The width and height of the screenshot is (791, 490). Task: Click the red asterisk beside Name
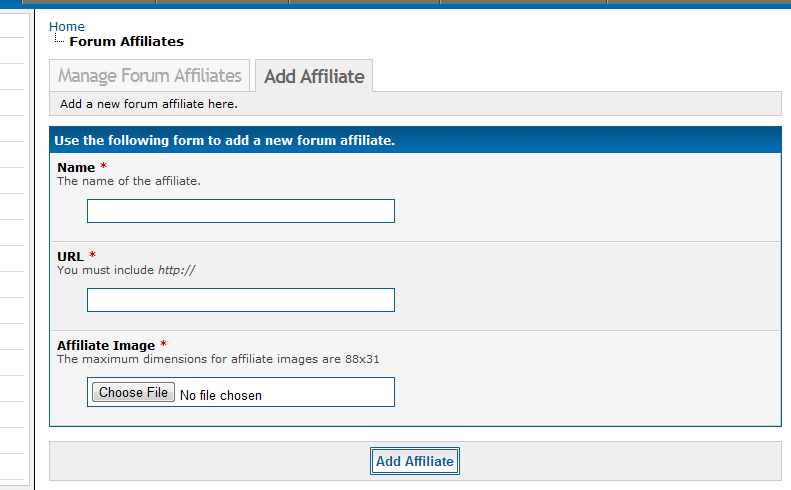[103, 167]
